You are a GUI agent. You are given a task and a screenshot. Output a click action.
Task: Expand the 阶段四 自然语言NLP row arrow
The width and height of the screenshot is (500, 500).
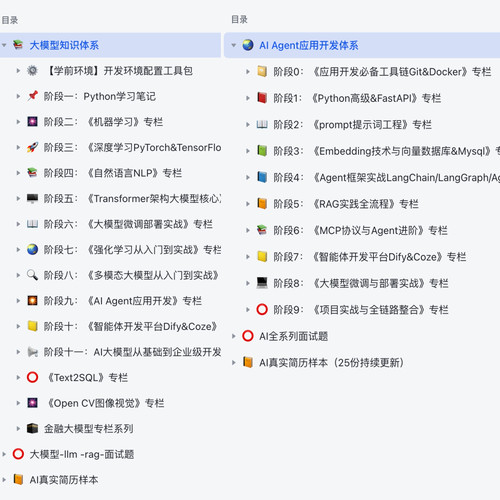[18, 173]
